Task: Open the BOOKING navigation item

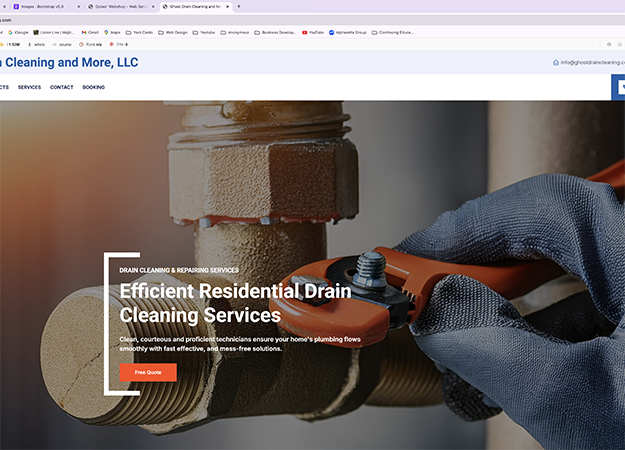Action: (94, 87)
